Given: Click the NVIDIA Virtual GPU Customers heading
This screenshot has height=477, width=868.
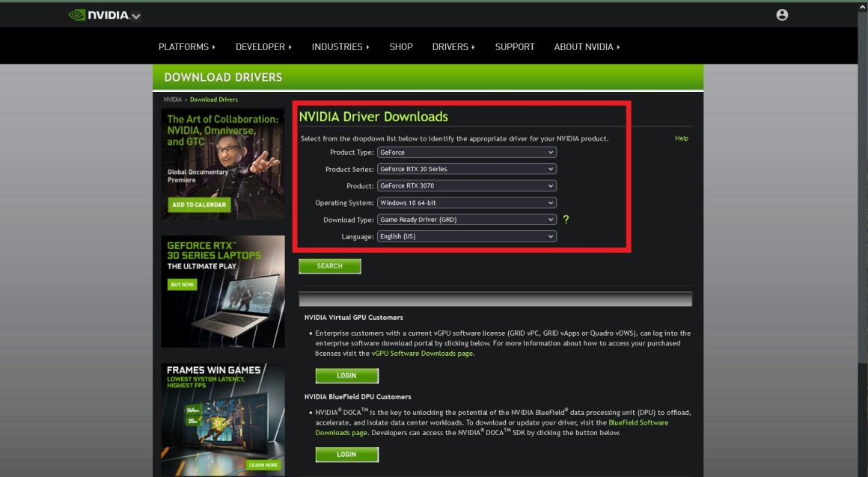Looking at the screenshot, I should pos(354,318).
